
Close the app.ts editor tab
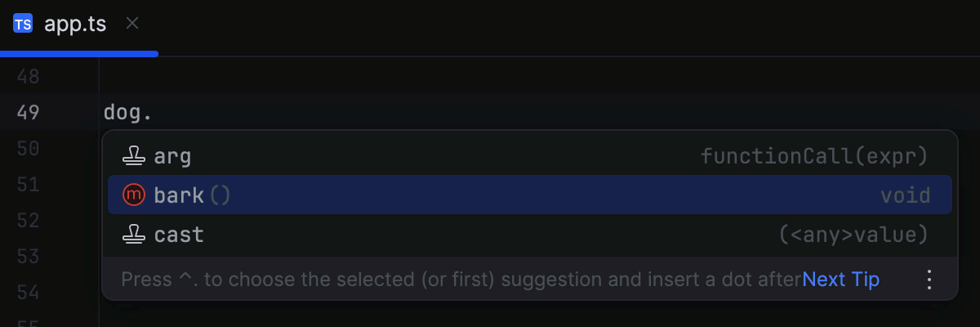132,24
